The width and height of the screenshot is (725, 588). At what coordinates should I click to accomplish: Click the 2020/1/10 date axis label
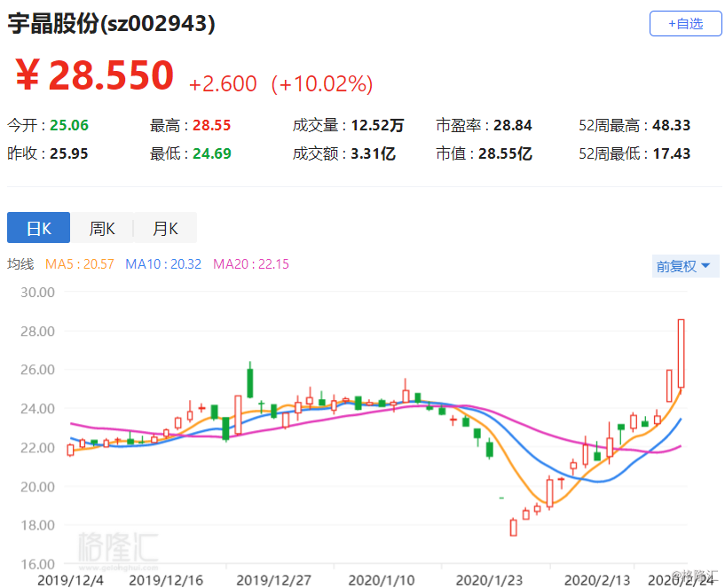point(382,580)
